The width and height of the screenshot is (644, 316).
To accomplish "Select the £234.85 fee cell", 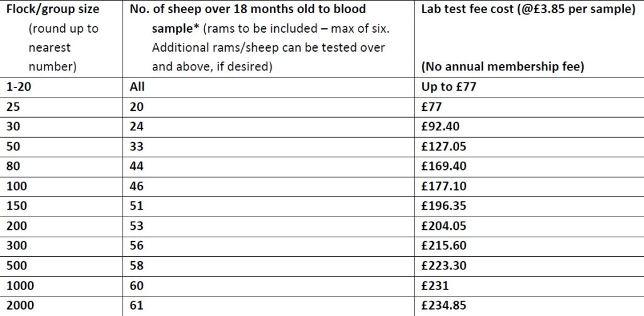I will 443,306.
